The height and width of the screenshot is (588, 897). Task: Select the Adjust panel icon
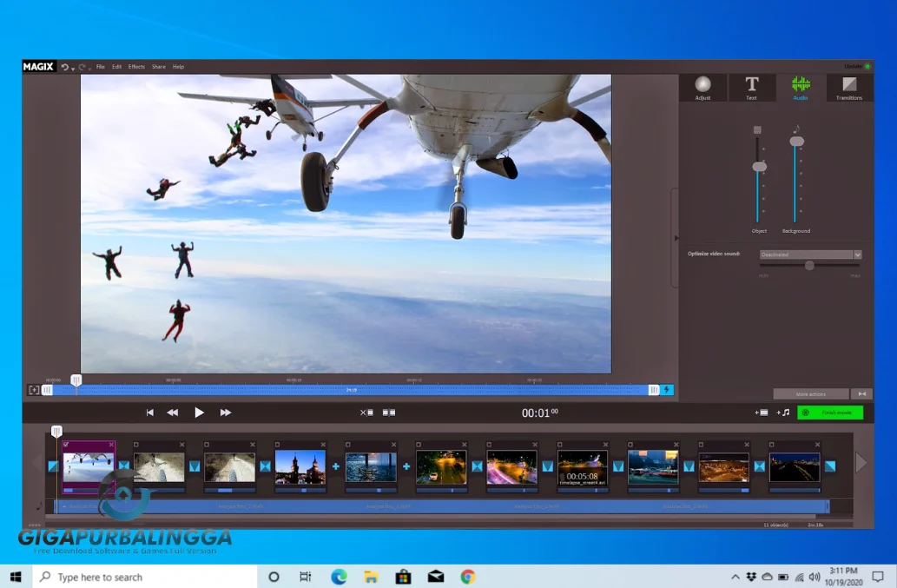coord(702,87)
